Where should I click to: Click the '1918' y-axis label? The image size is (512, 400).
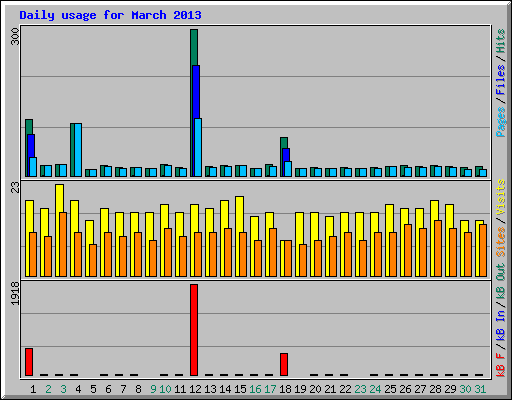point(15,293)
